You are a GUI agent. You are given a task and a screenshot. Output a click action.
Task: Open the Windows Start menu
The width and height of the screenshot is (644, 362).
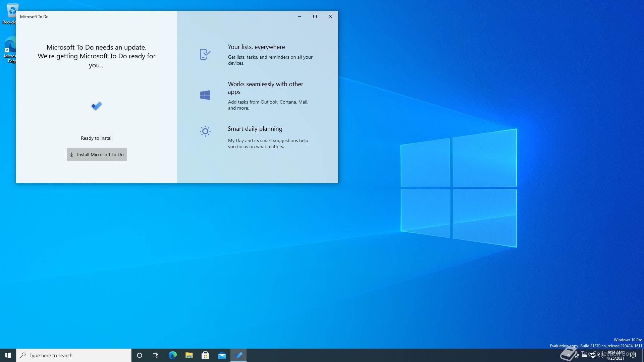8,355
